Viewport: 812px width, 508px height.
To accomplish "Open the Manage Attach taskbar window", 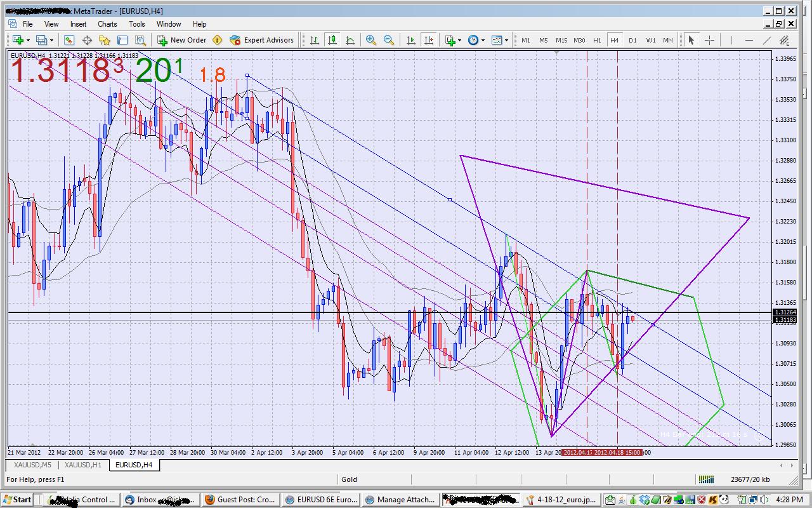I will (x=401, y=500).
